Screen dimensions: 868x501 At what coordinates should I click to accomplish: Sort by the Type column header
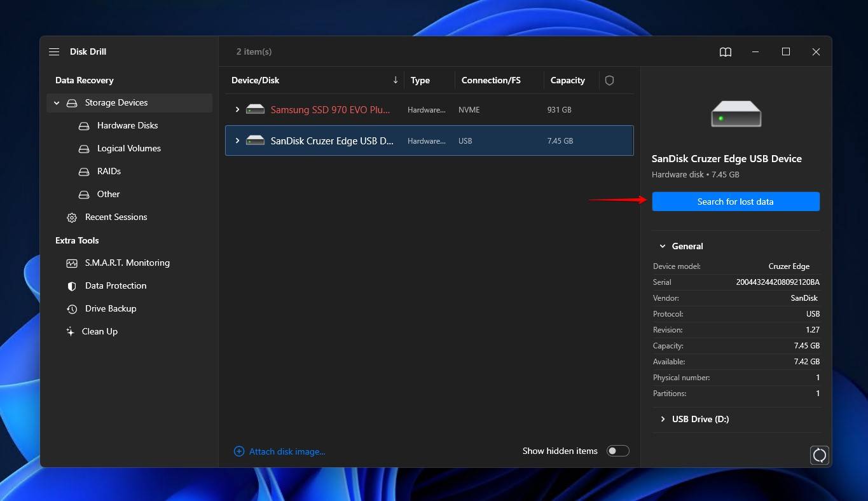click(x=420, y=81)
